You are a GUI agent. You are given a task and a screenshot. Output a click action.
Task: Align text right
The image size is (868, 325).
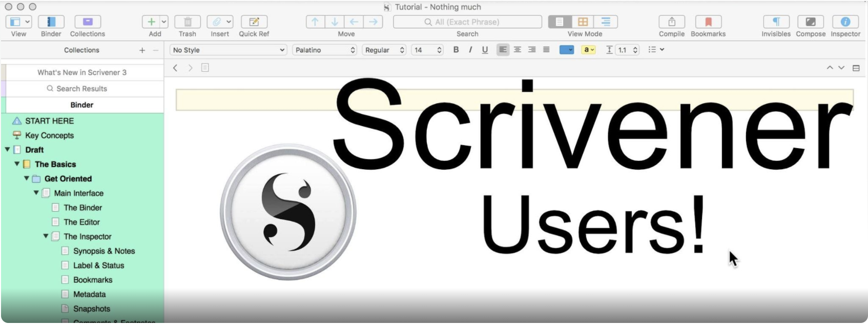click(x=532, y=50)
